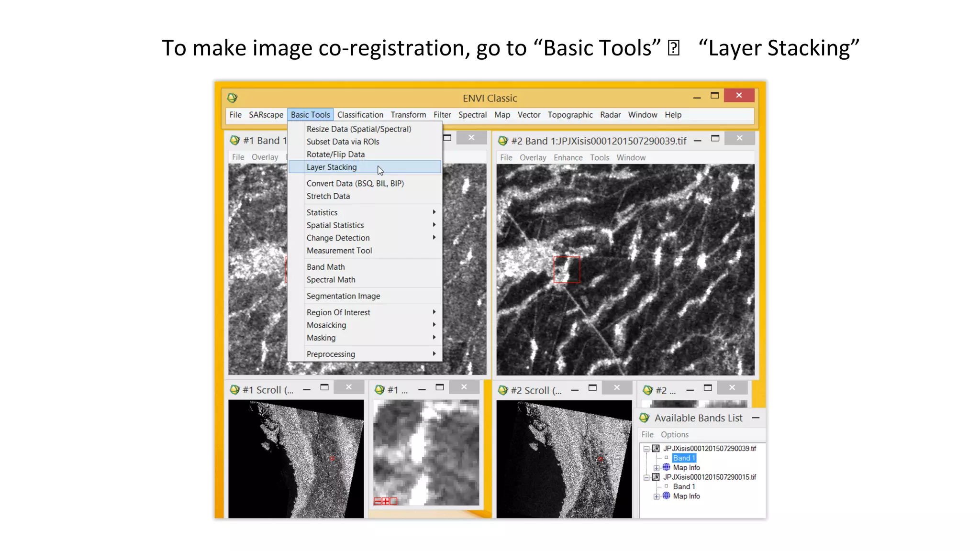The height and width of the screenshot is (551, 980).
Task: Open the Statistics submenu
Action: [x=365, y=212]
